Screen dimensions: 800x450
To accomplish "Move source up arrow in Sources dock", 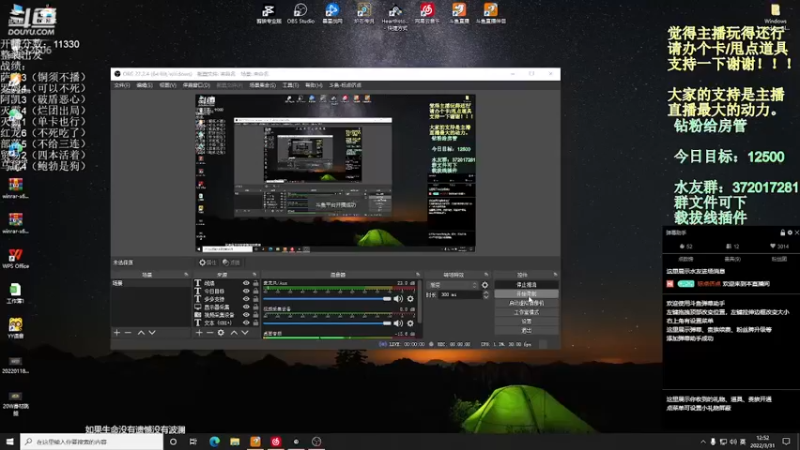I will click(234, 333).
